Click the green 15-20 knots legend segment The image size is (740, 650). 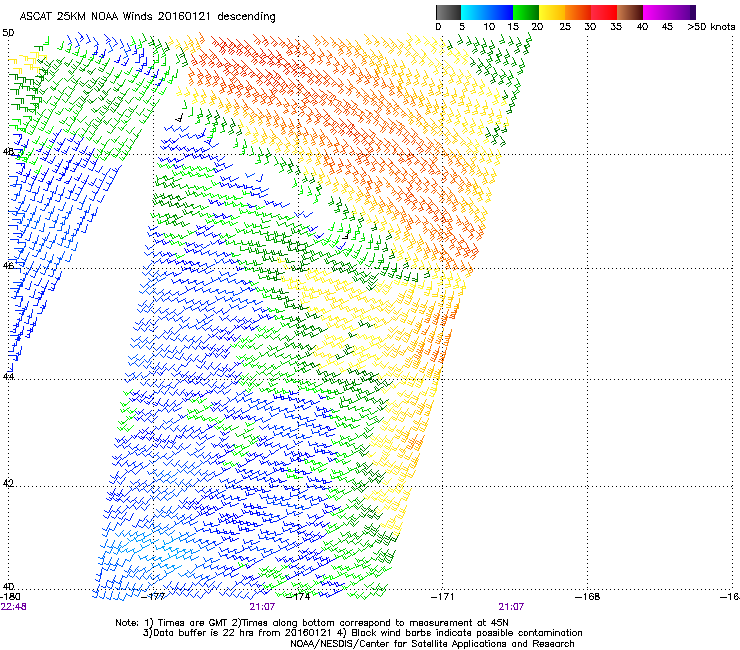coord(526,12)
